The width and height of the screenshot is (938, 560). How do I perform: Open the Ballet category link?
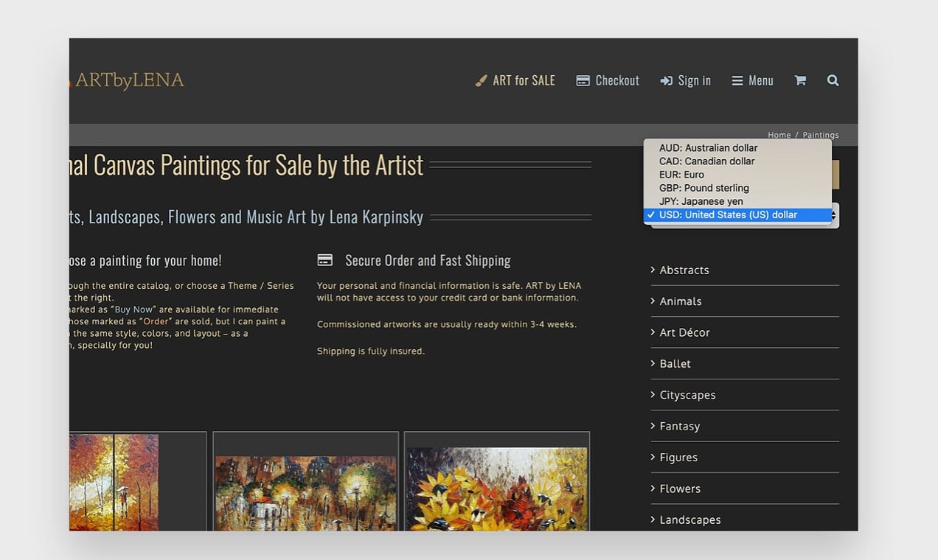pyautogui.click(x=675, y=364)
